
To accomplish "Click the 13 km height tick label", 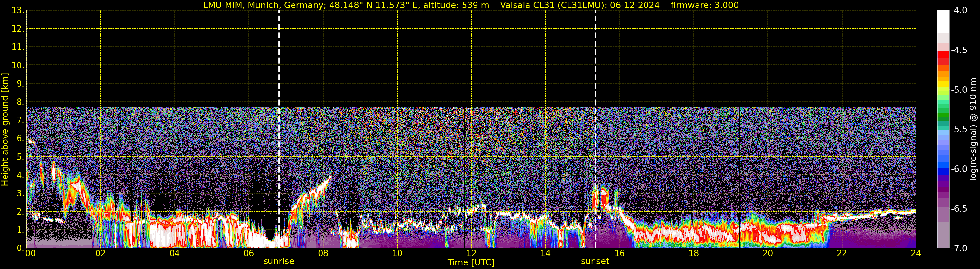I will pyautogui.click(x=17, y=11).
